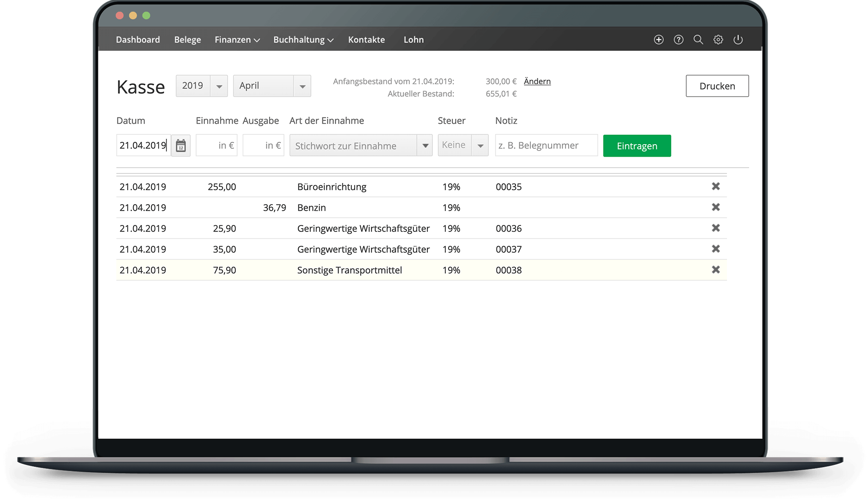
Task: Click the macOS green zoom dot
Action: [x=147, y=16]
